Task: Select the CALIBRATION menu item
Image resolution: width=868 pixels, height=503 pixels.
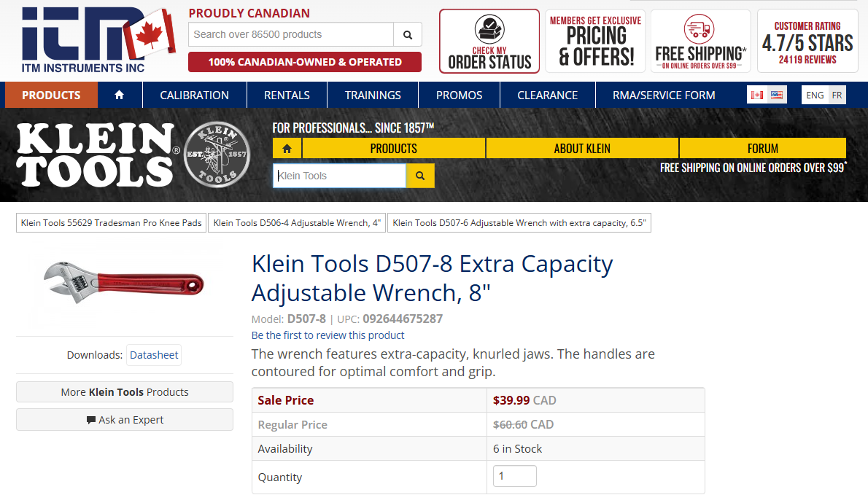Action: (x=194, y=94)
